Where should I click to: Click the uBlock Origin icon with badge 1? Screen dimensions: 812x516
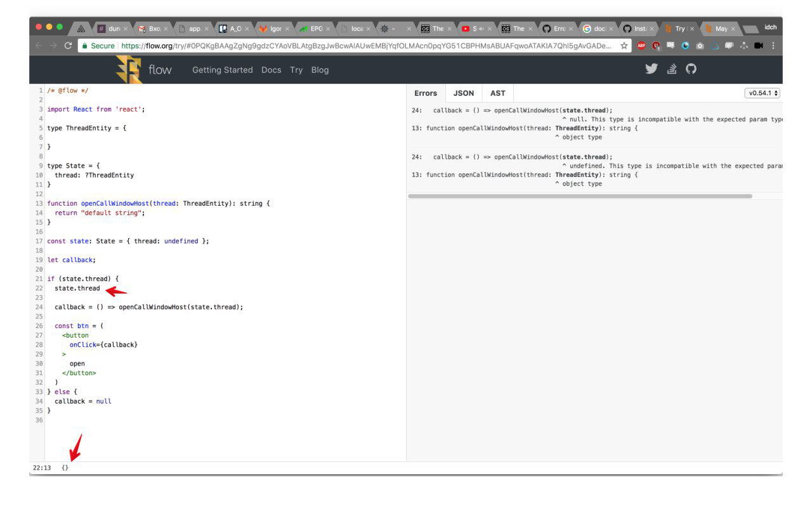(655, 46)
